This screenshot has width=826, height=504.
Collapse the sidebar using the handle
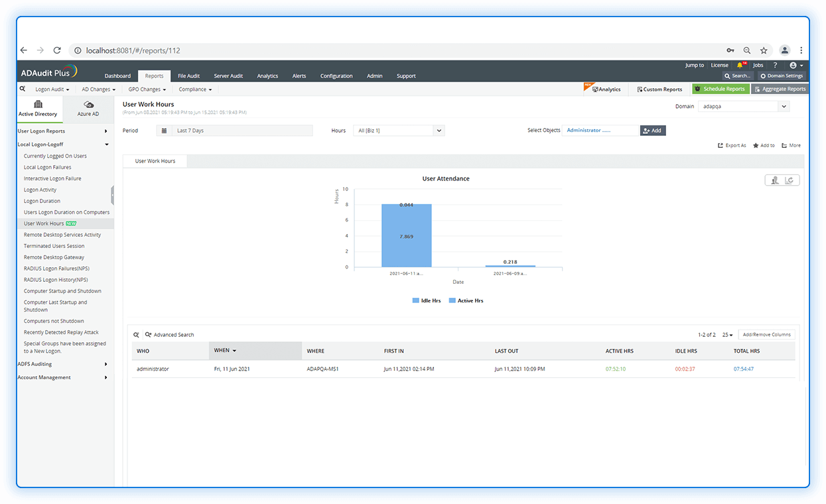click(x=113, y=195)
